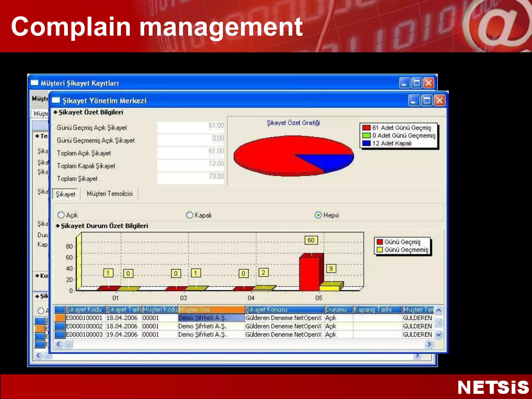Click Şikayet Yönetim Merkezi window title icon
The height and width of the screenshot is (399, 532).
[56, 101]
